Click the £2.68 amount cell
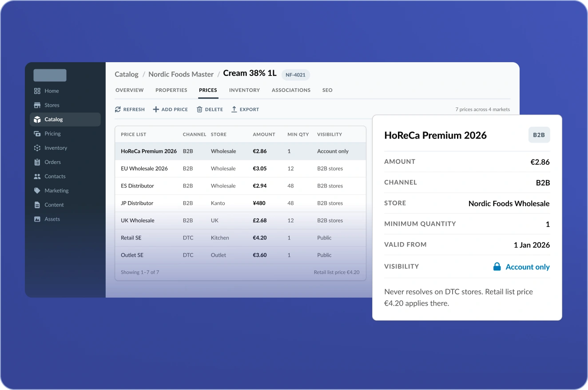This screenshot has width=588, height=390. (260, 220)
